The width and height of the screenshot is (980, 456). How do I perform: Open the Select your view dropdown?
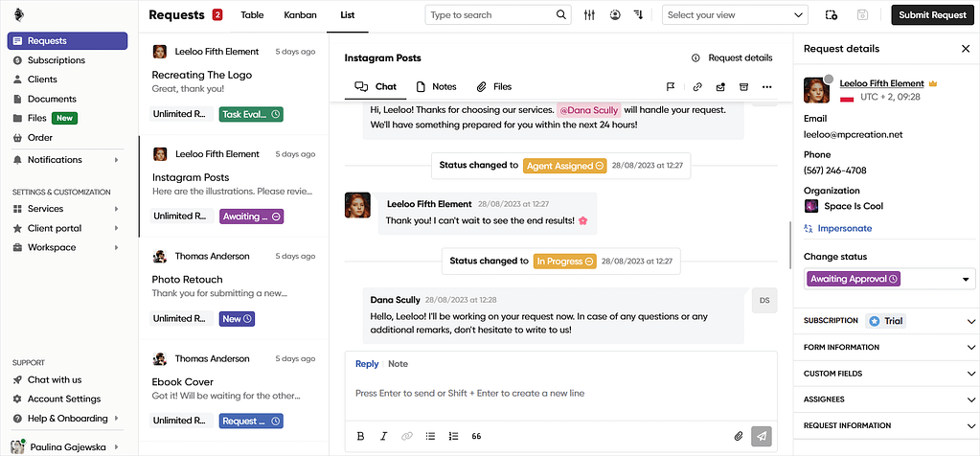(735, 15)
